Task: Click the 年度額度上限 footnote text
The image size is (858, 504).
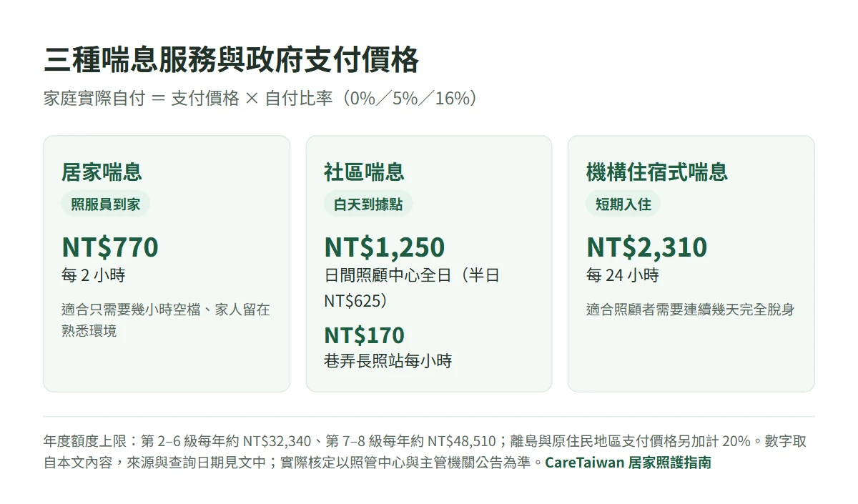Action: [425, 452]
